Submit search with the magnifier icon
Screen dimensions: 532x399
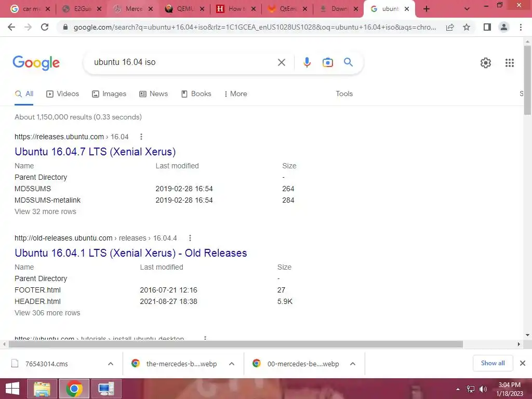coord(348,62)
